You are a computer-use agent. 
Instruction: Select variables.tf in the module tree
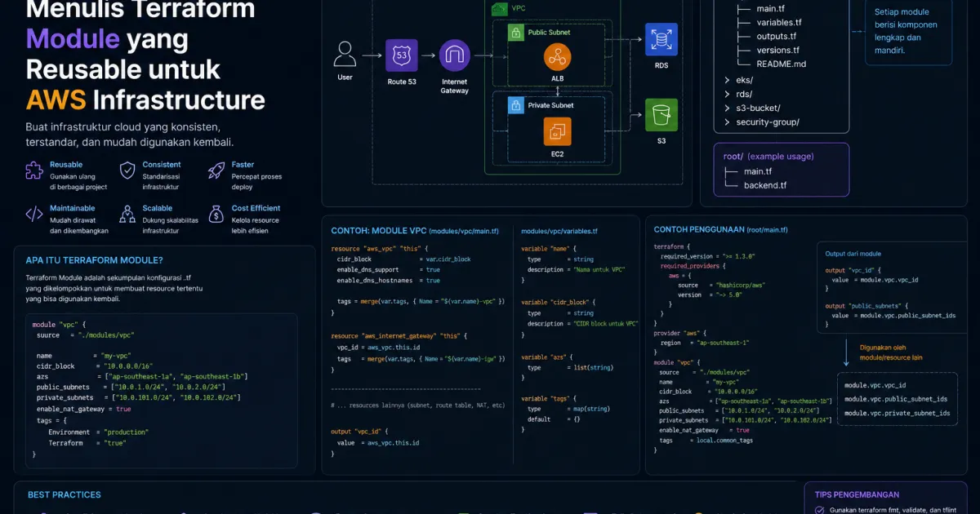779,23
